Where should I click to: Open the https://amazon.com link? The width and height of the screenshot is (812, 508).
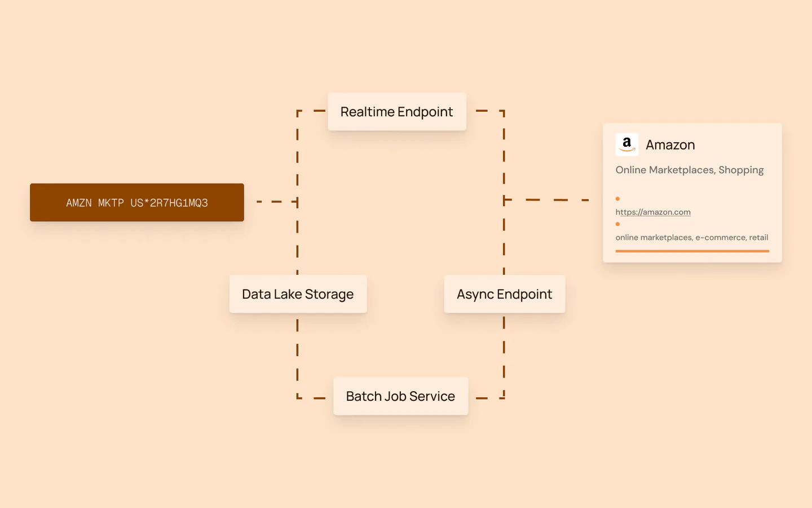click(x=653, y=212)
